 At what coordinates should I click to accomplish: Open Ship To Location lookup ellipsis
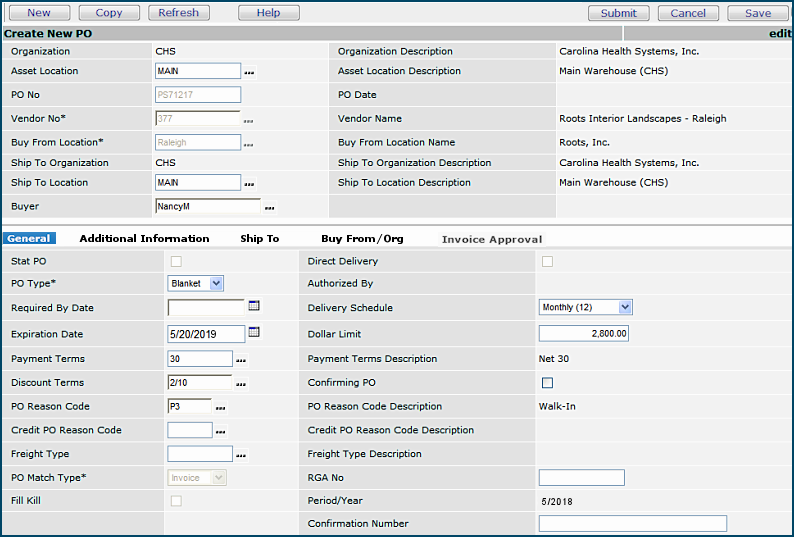tap(250, 184)
